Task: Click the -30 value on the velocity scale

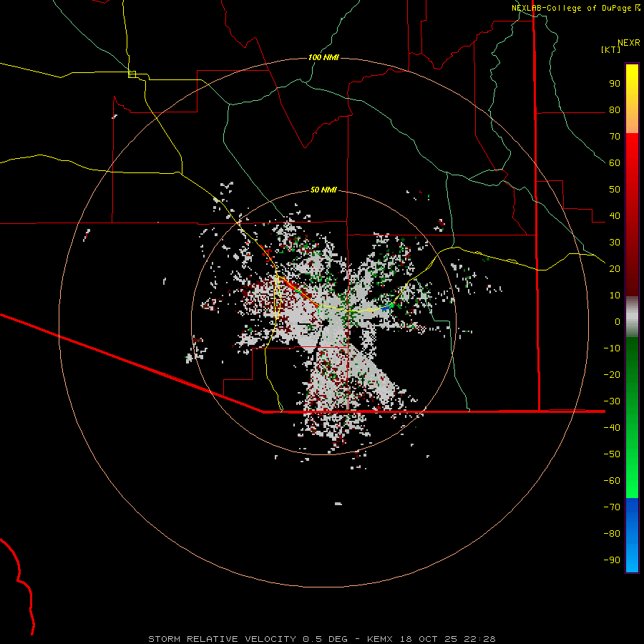Action: tap(612, 401)
